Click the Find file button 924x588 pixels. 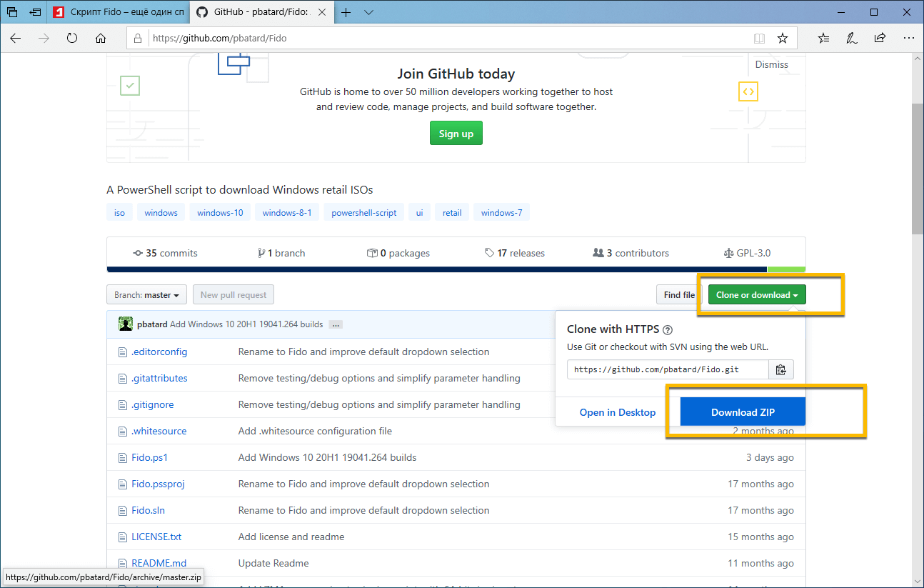tap(679, 295)
